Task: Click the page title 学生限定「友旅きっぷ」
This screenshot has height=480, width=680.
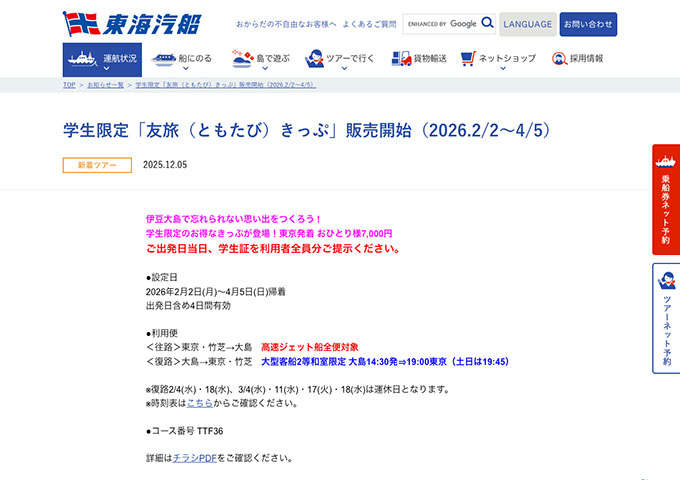Action: pos(307,130)
